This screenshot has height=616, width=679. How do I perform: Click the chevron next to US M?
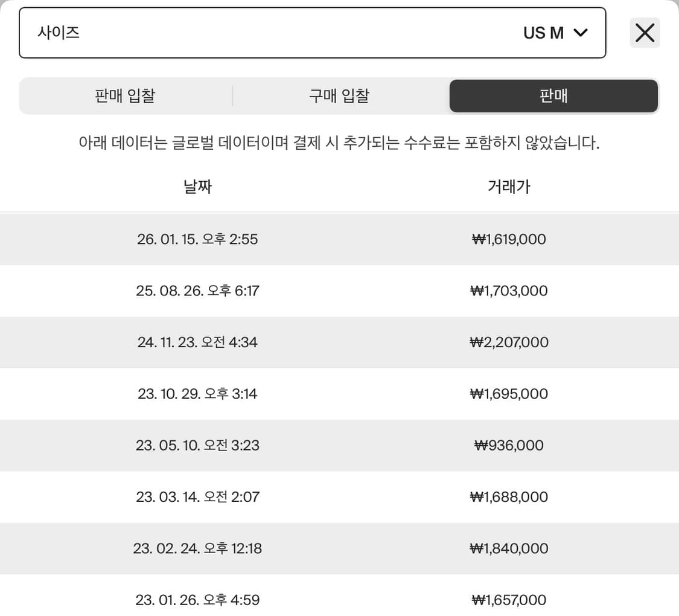581,33
